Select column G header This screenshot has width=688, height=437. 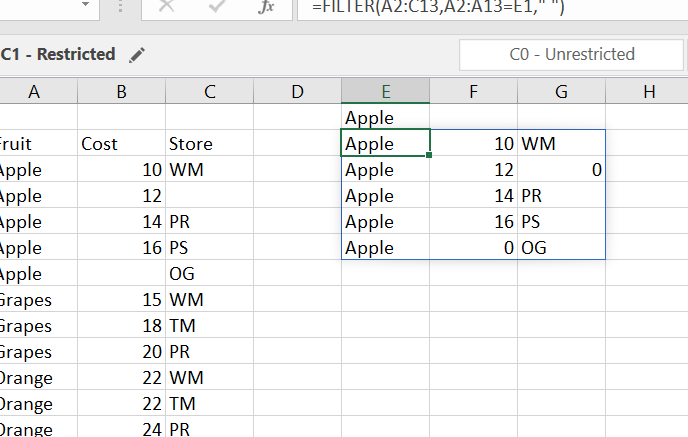point(562,91)
